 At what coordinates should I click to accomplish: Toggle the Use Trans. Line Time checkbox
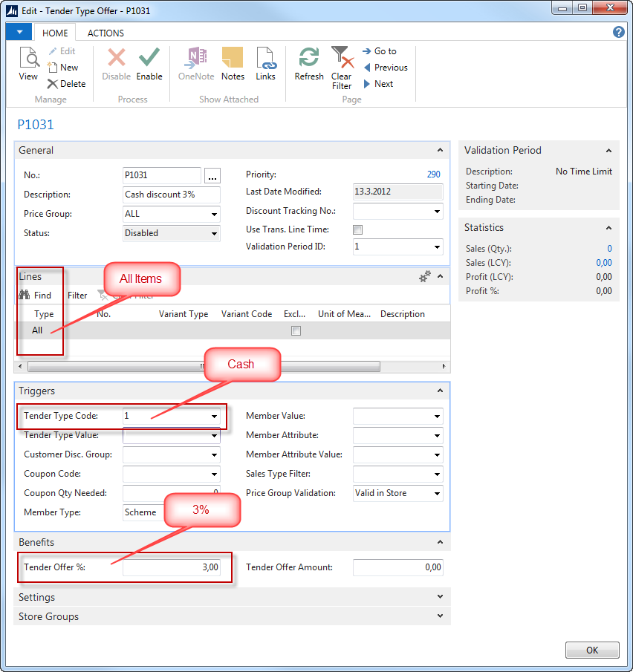[x=357, y=230]
